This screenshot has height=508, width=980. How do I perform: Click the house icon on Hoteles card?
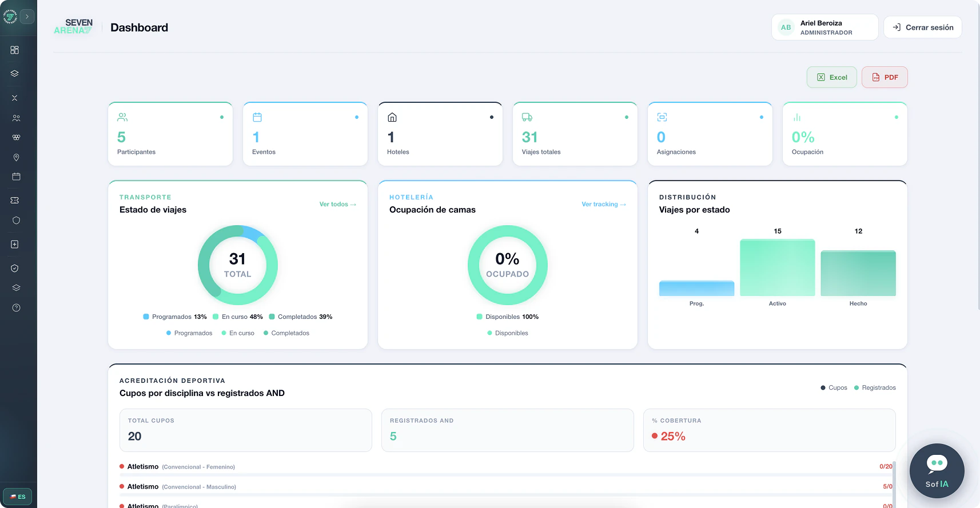click(x=392, y=117)
